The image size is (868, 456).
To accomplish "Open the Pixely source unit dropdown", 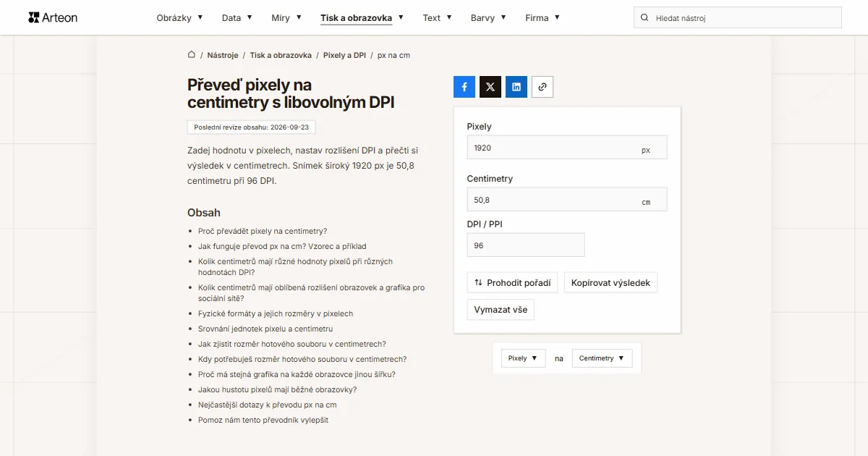I will pyautogui.click(x=524, y=358).
